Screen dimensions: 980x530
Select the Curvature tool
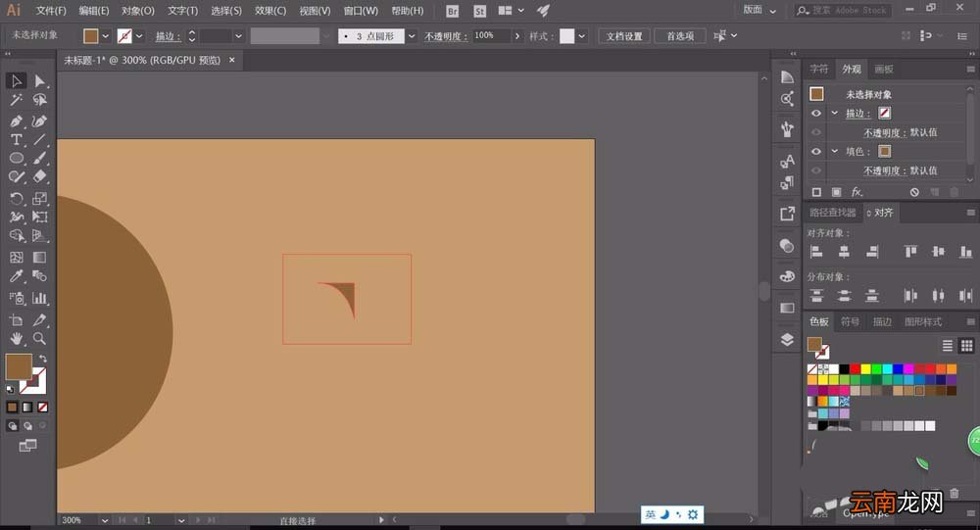39,120
